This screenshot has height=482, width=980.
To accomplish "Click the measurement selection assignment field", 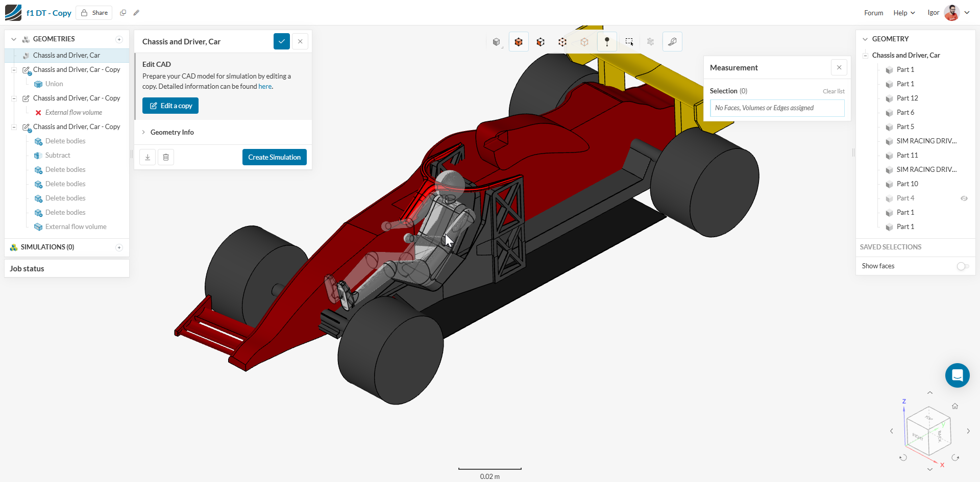I will [x=777, y=108].
